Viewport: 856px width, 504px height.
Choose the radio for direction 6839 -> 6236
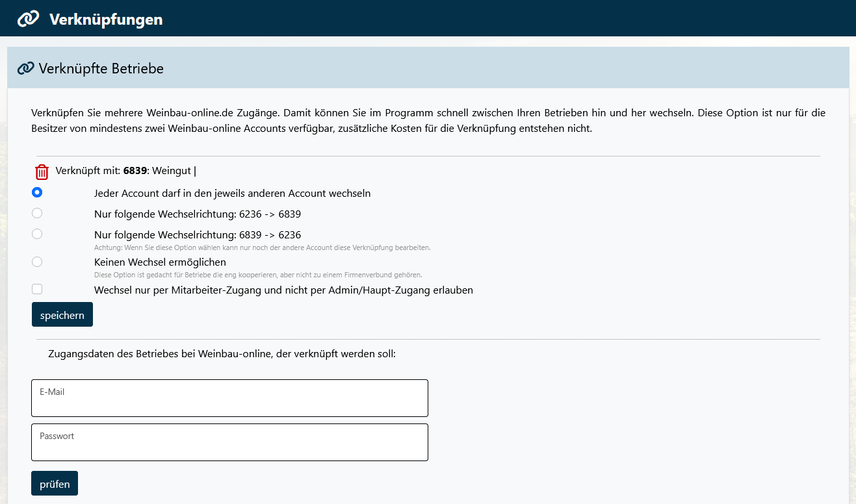(37, 234)
